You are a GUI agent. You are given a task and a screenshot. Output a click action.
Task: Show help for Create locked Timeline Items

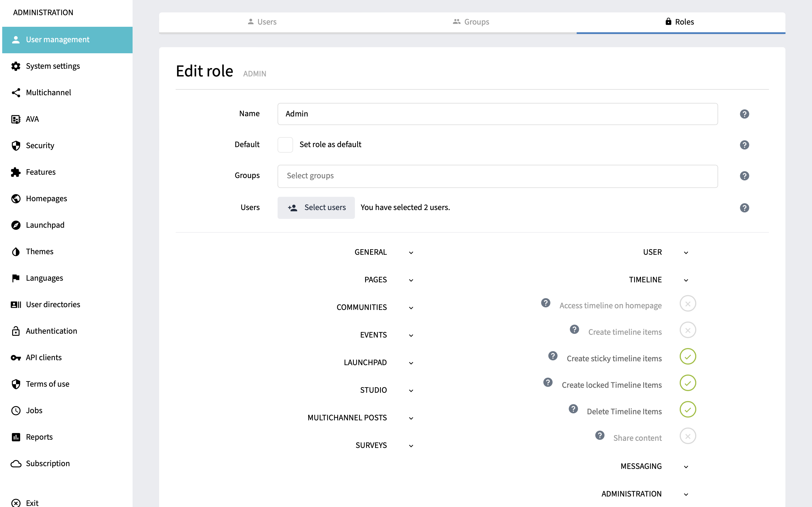coord(548,382)
